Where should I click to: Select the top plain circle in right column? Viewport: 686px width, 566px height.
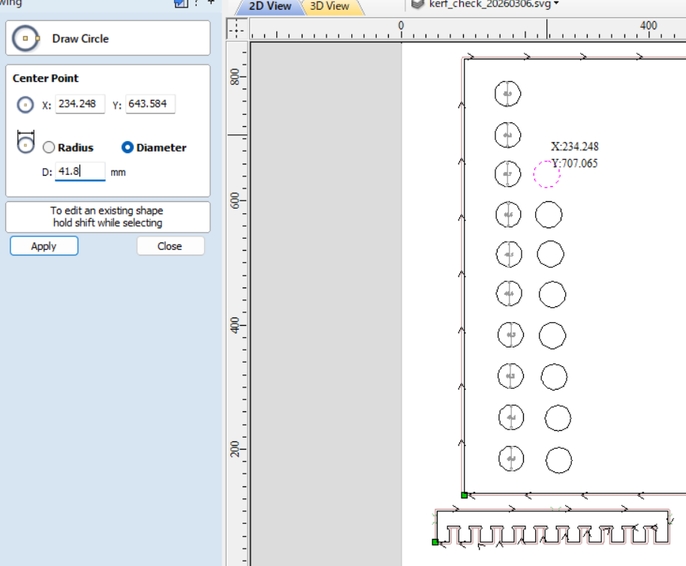(x=549, y=215)
